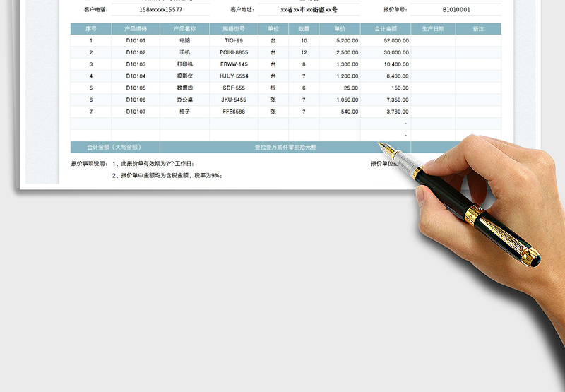
Task: Select the 合计金额 column header
Action: pyautogui.click(x=385, y=29)
